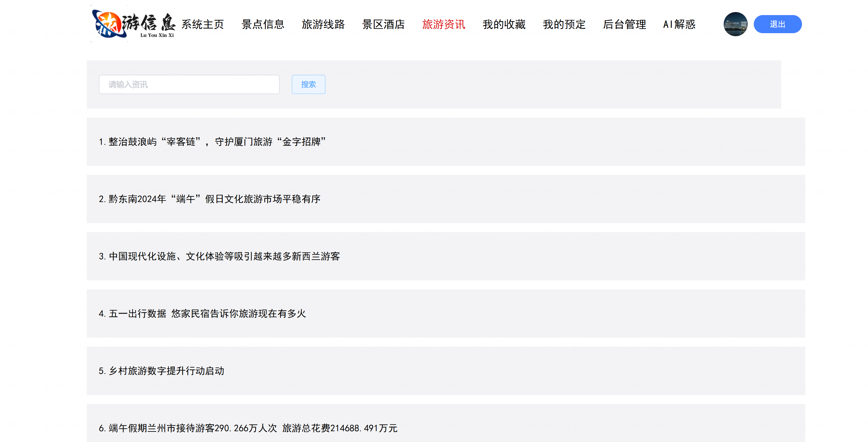This screenshot has height=442, width=868.
Task: Click the highlighted 旅游资讯 menu item
Action: (x=443, y=24)
